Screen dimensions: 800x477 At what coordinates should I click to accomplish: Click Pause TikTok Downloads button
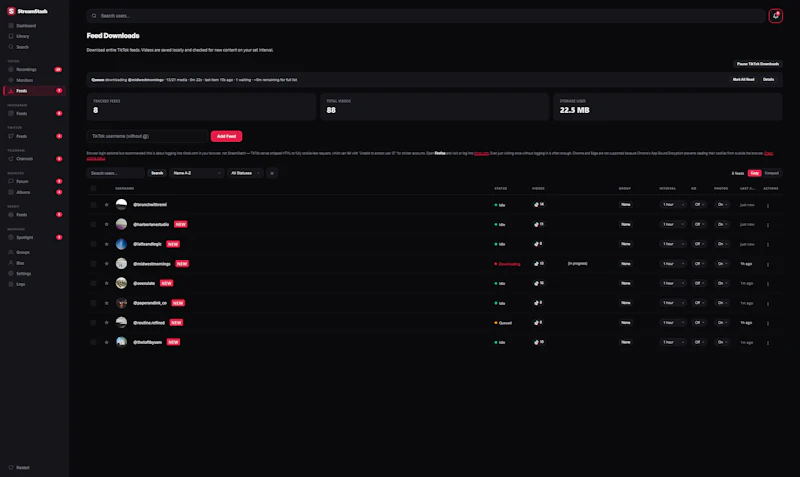[758, 64]
